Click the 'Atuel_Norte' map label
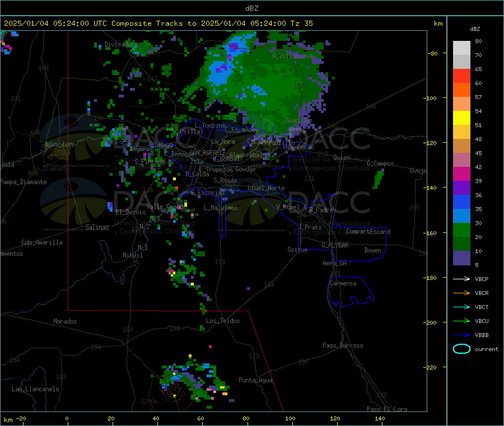Screen dimensions: 504x426 point(266,188)
